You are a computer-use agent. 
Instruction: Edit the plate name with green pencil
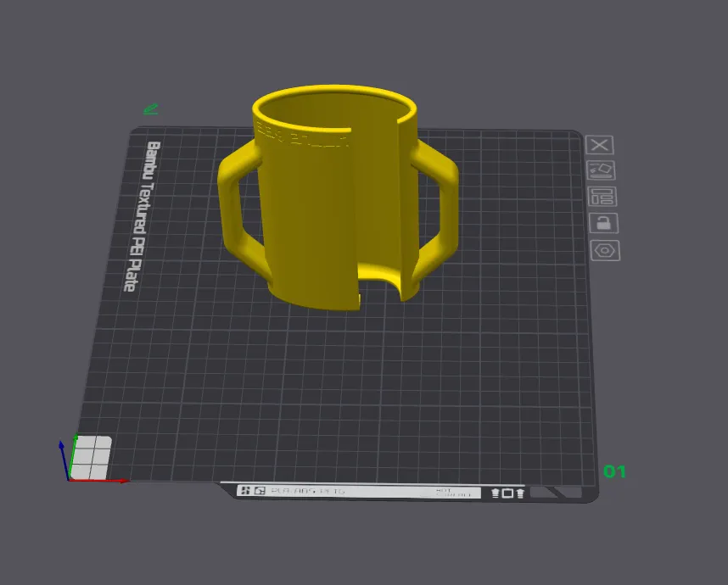(151, 109)
